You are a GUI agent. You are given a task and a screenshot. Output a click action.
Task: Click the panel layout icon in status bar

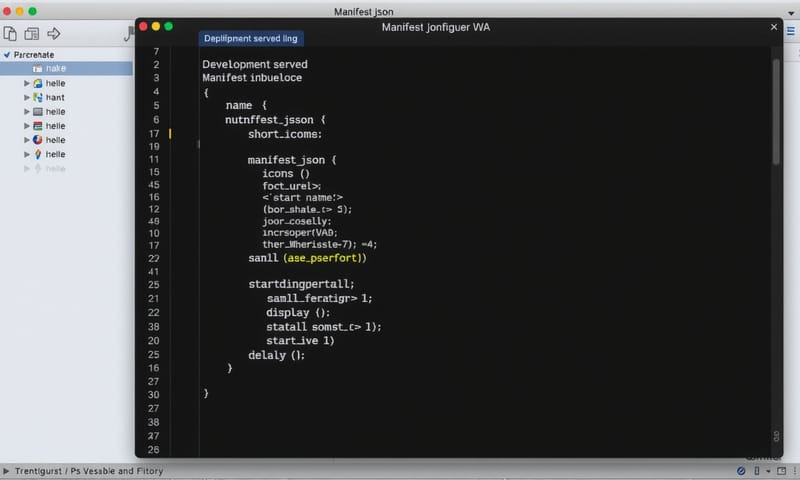point(781,471)
